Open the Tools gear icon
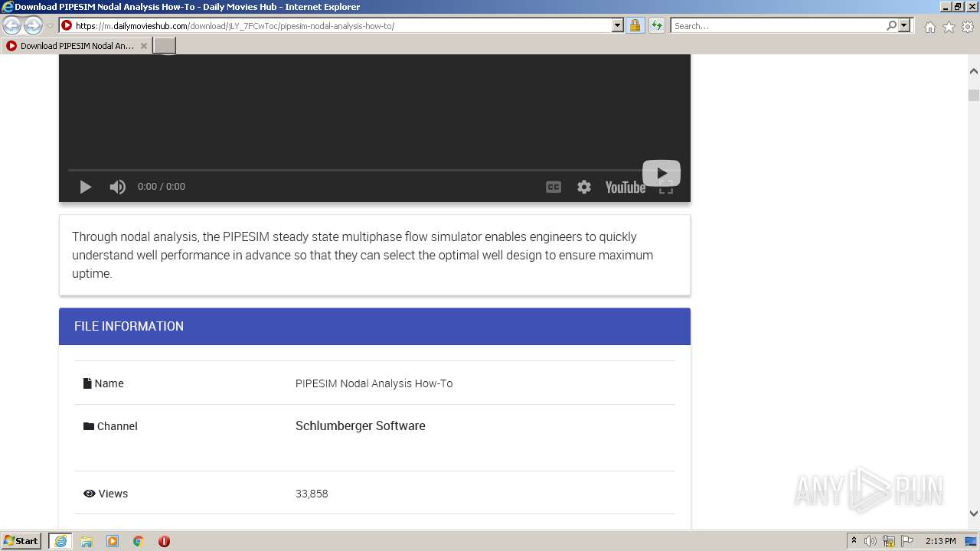The image size is (980, 551). coord(968,27)
